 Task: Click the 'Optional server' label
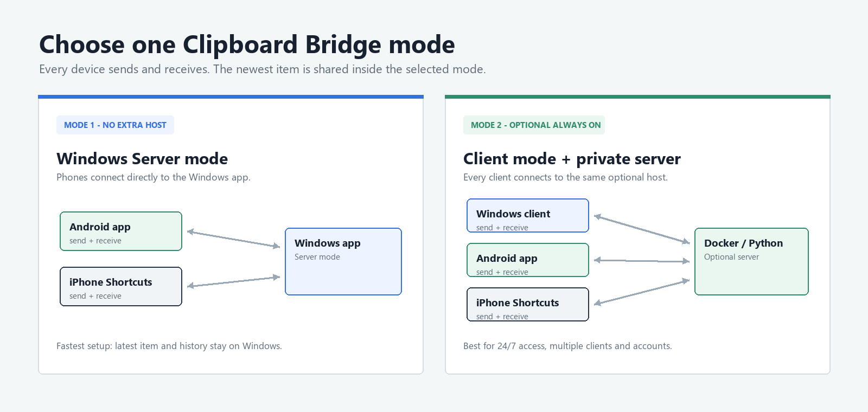731,257
